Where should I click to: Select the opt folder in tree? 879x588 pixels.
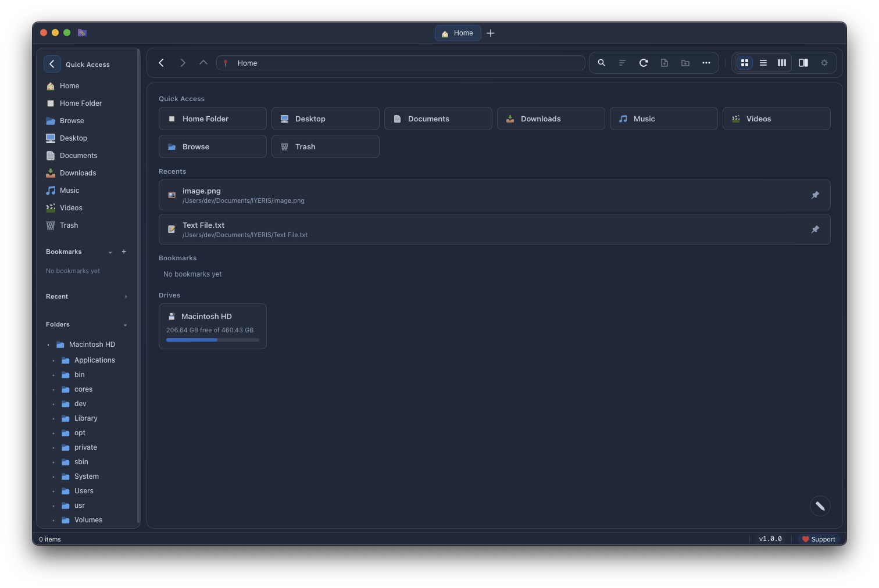pyautogui.click(x=80, y=433)
